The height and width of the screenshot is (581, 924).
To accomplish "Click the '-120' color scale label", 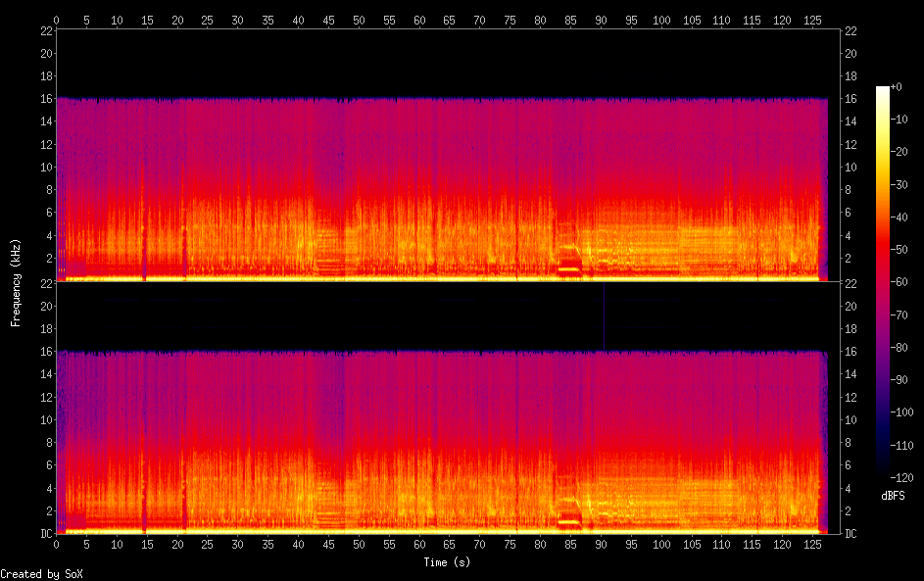I will point(902,478).
